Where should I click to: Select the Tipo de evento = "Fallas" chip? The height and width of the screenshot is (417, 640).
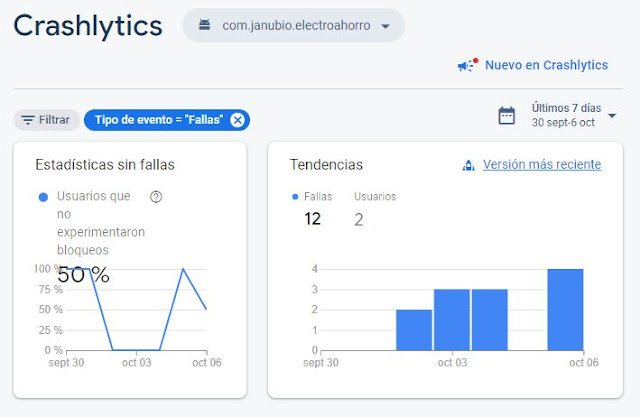pos(167,120)
